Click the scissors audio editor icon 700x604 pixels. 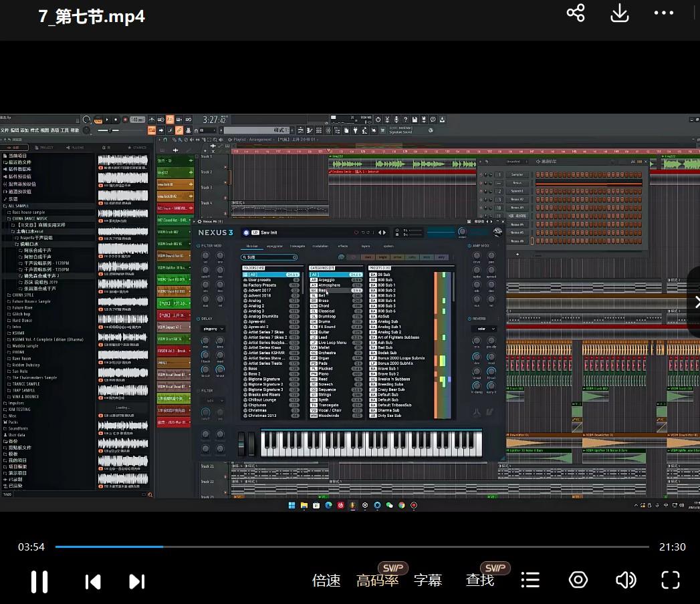(387, 120)
